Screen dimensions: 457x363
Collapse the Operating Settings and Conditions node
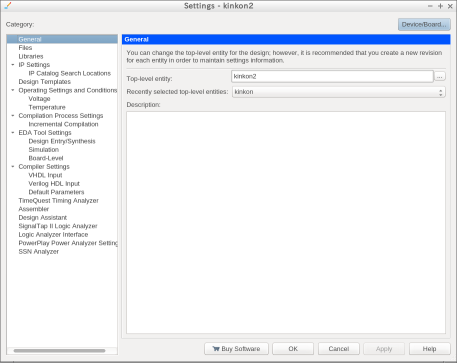(x=13, y=90)
